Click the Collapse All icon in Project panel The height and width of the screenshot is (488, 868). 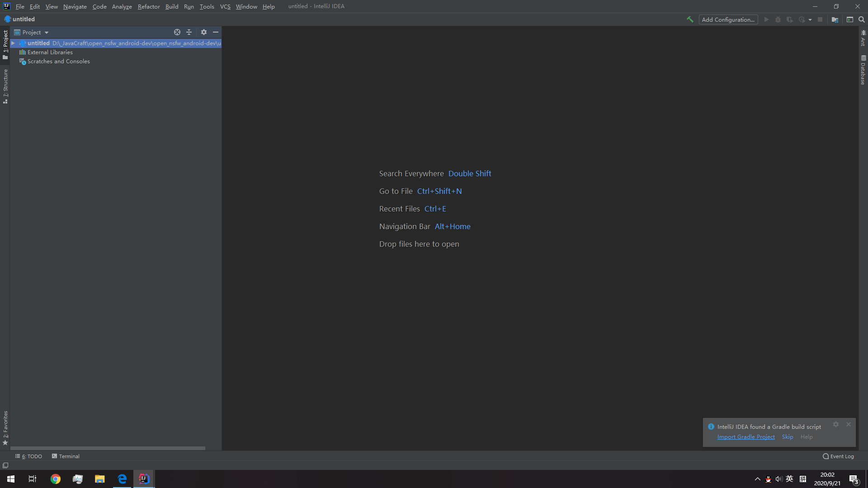tap(189, 32)
